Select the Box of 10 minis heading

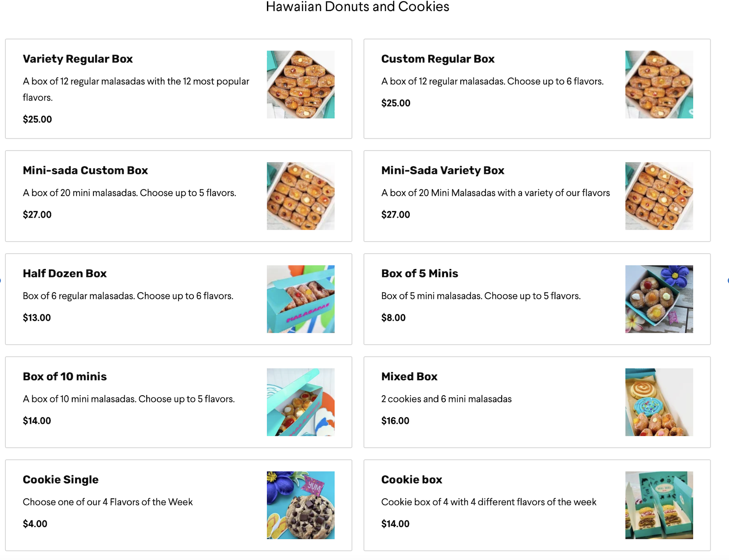point(65,377)
